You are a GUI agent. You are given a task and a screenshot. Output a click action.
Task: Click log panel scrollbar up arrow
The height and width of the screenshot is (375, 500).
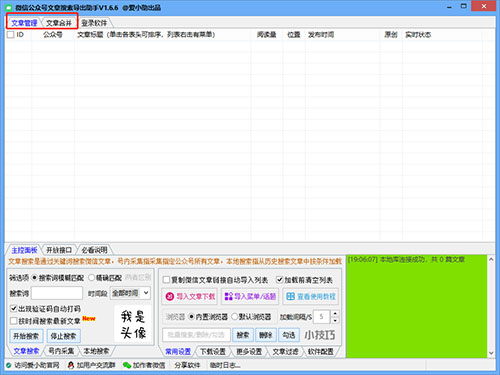pyautogui.click(x=491, y=259)
